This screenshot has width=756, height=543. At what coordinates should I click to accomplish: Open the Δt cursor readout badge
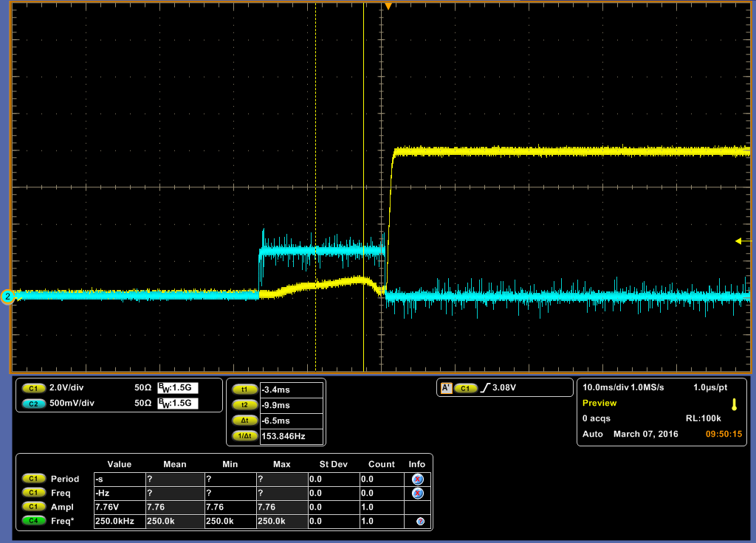(x=245, y=421)
